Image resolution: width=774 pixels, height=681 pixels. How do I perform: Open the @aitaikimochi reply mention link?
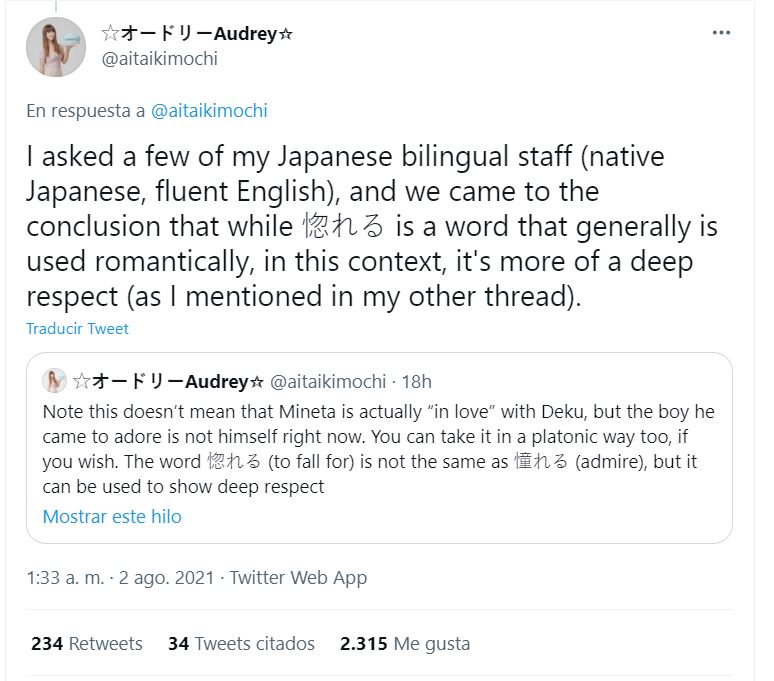[209, 111]
